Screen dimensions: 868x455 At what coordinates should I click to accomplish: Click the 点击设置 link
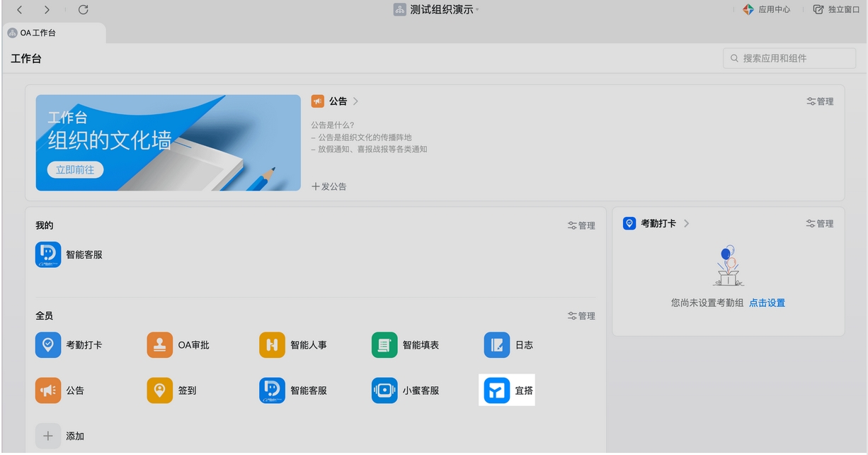tap(767, 303)
